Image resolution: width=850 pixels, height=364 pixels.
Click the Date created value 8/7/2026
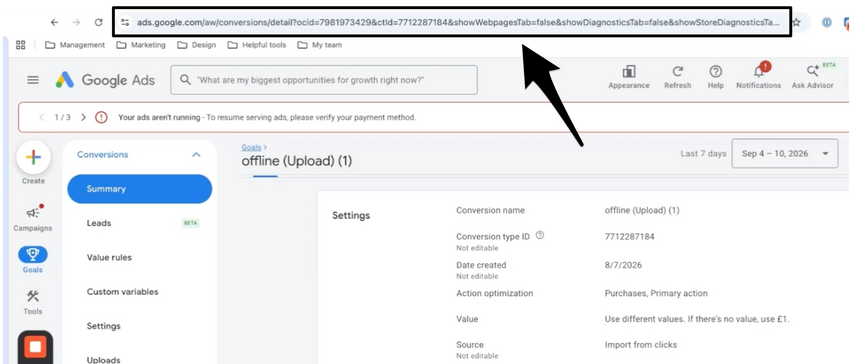[623, 265]
